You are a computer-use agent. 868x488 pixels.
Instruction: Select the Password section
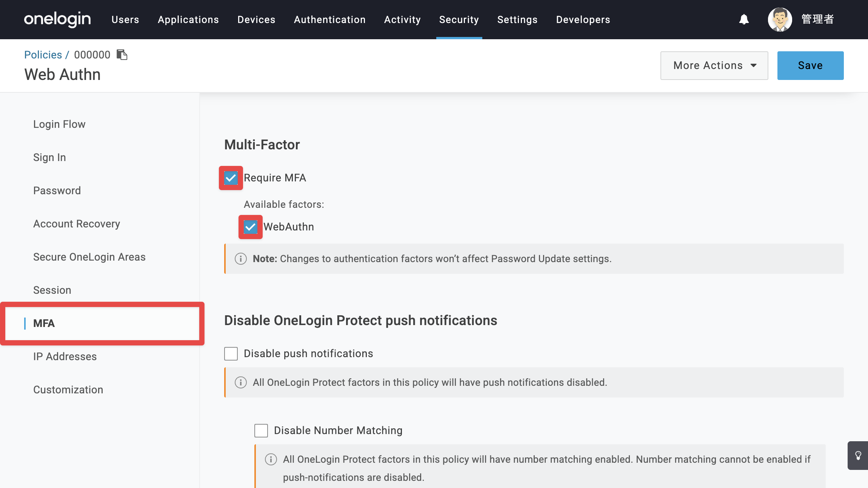pyautogui.click(x=57, y=190)
